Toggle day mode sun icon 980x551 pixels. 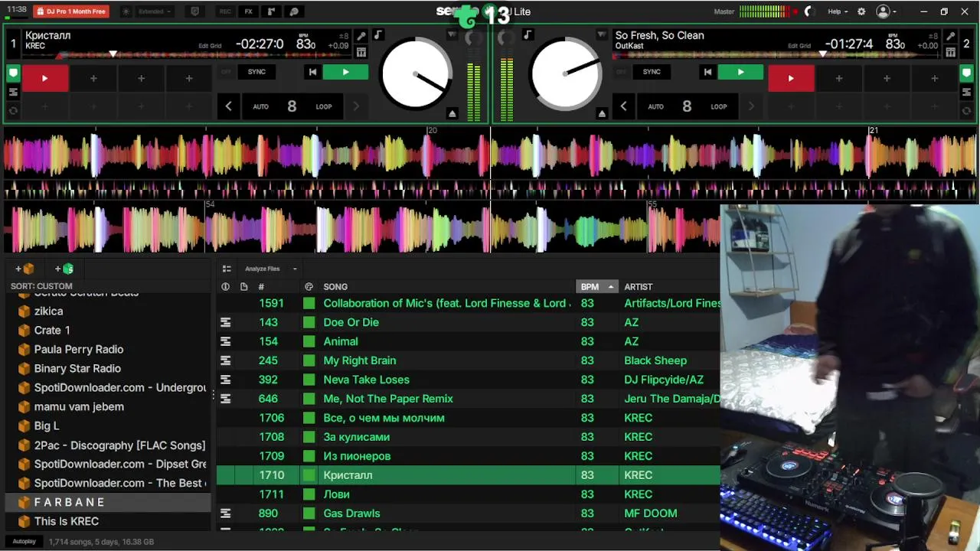[126, 11]
